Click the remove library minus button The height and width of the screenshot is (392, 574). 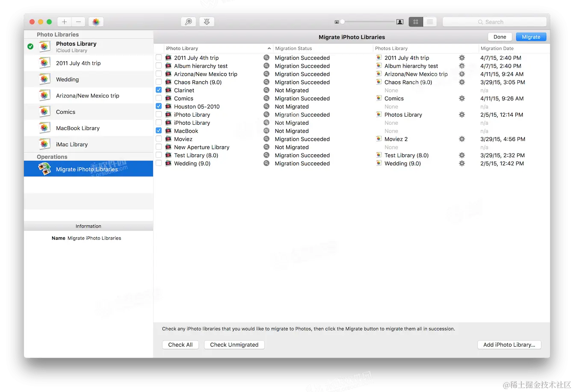coord(78,22)
